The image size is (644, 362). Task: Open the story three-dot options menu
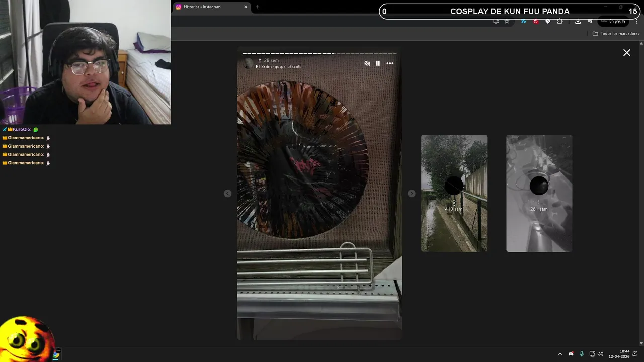pos(390,63)
